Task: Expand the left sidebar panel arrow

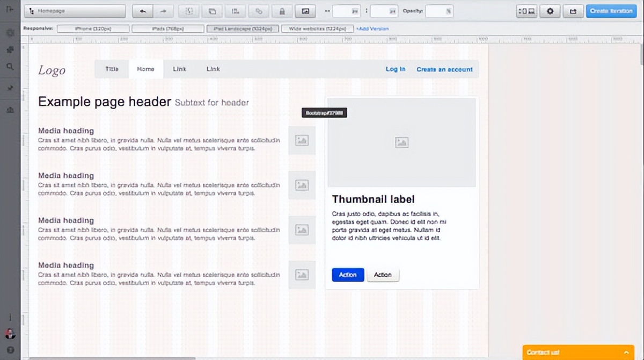Action: pyautogui.click(x=10, y=10)
